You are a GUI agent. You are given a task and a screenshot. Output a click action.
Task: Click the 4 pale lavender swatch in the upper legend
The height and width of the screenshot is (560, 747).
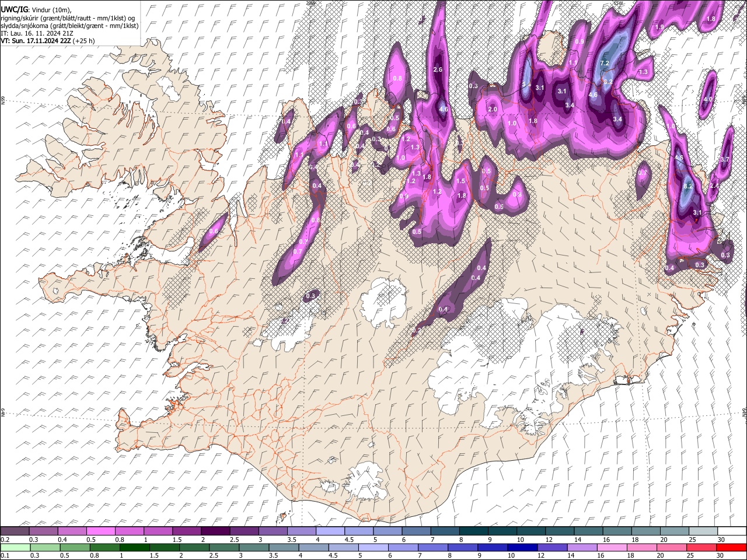pyautogui.click(x=330, y=531)
